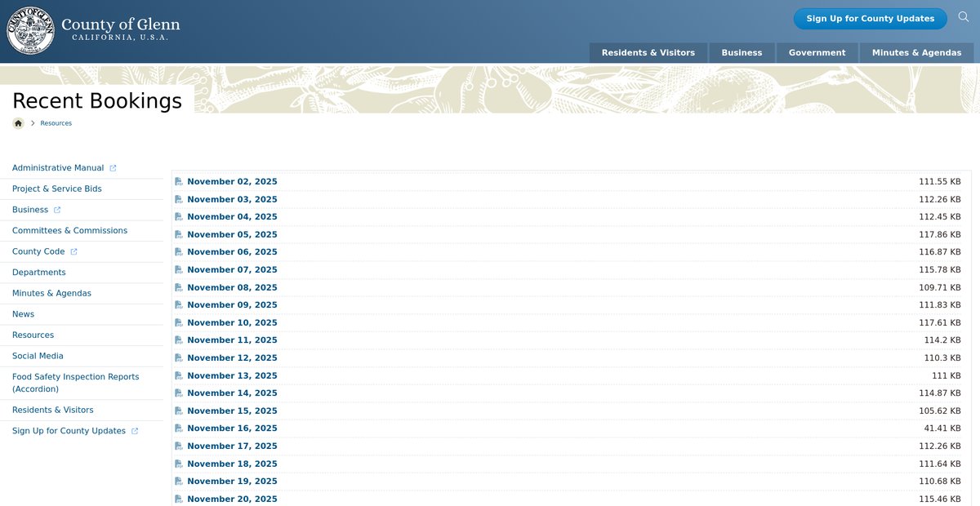Click the external link icon beside County Code
This screenshot has width=980, height=506.
pyautogui.click(x=73, y=251)
